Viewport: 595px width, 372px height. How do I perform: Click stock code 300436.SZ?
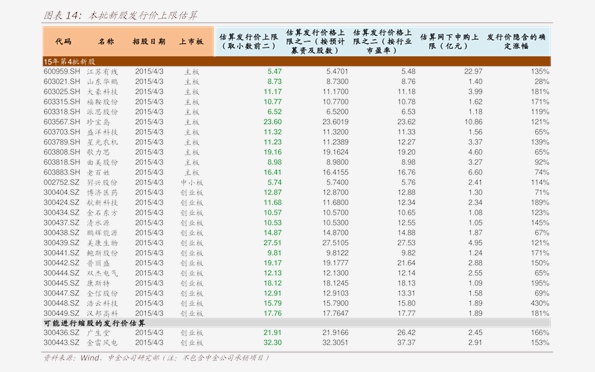click(x=61, y=333)
